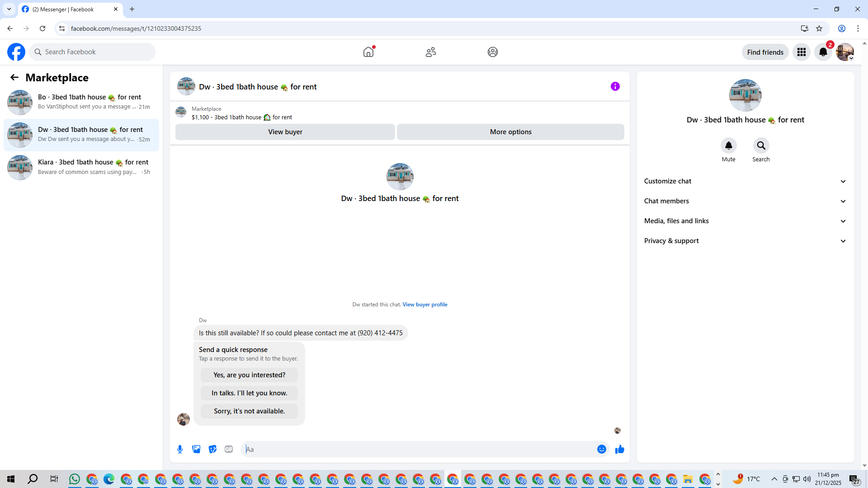Go back using the Marketplace arrow

click(14, 77)
